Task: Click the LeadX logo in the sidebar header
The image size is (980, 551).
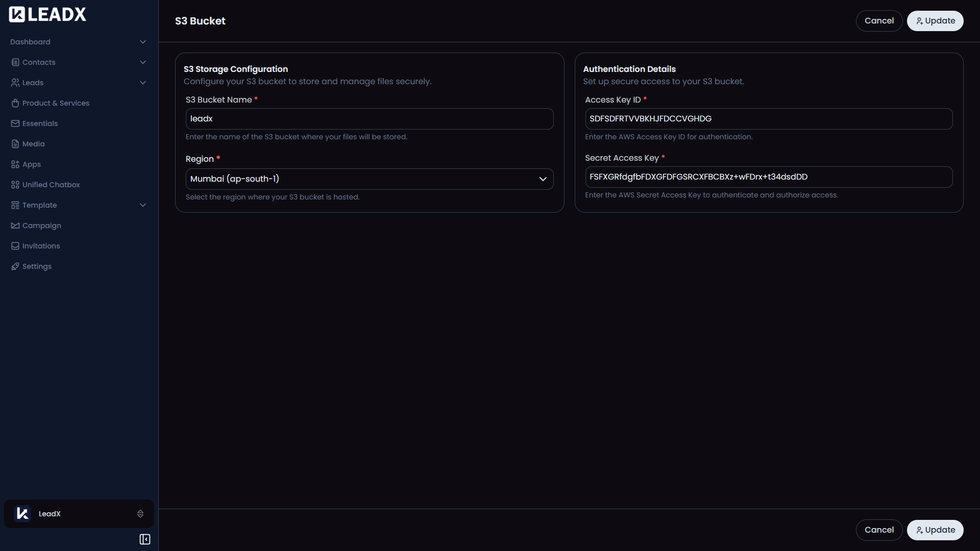Action: pos(47,14)
